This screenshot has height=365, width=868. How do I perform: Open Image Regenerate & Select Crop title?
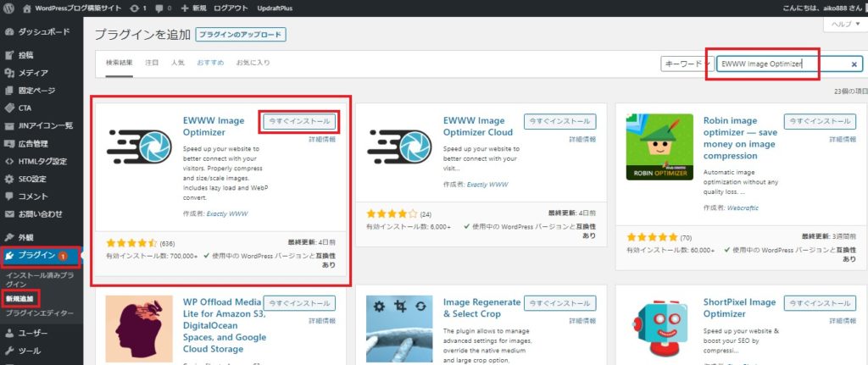481,308
